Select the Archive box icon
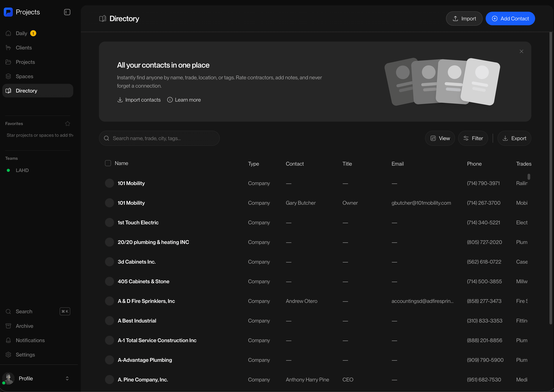Image resolution: width=554 pixels, height=392 pixels. tap(8, 326)
